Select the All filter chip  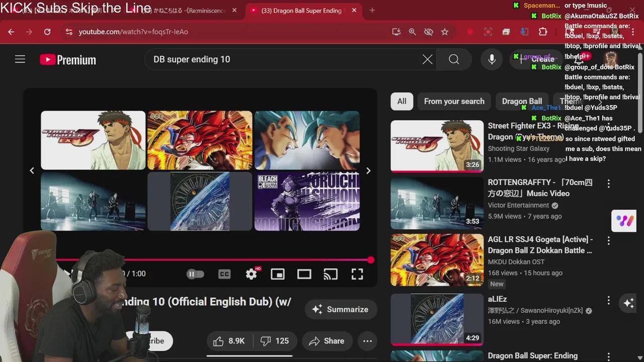402,101
